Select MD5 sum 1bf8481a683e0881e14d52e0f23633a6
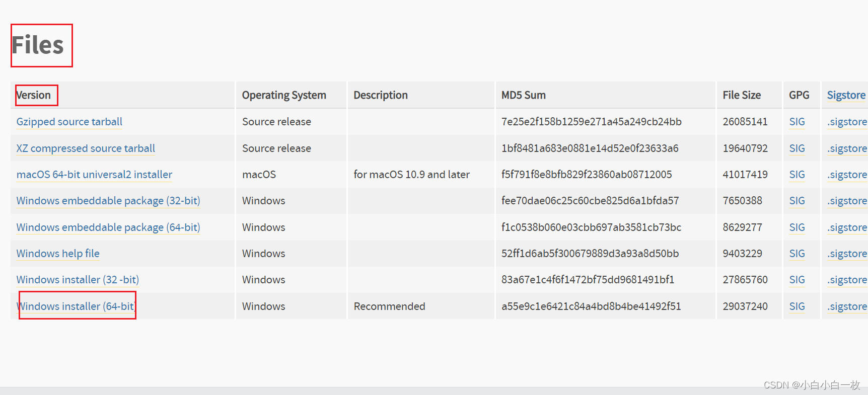This screenshot has width=868, height=395. pyautogui.click(x=590, y=148)
